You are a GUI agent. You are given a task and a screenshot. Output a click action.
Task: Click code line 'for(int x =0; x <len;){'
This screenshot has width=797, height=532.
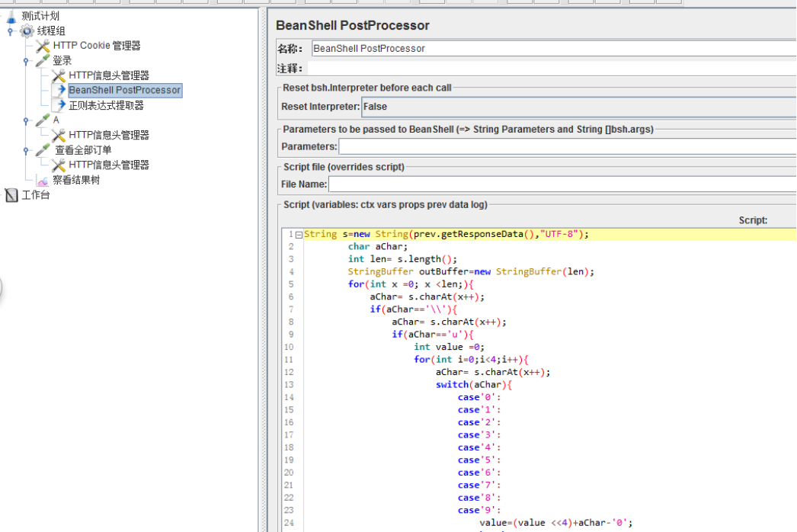(x=411, y=284)
